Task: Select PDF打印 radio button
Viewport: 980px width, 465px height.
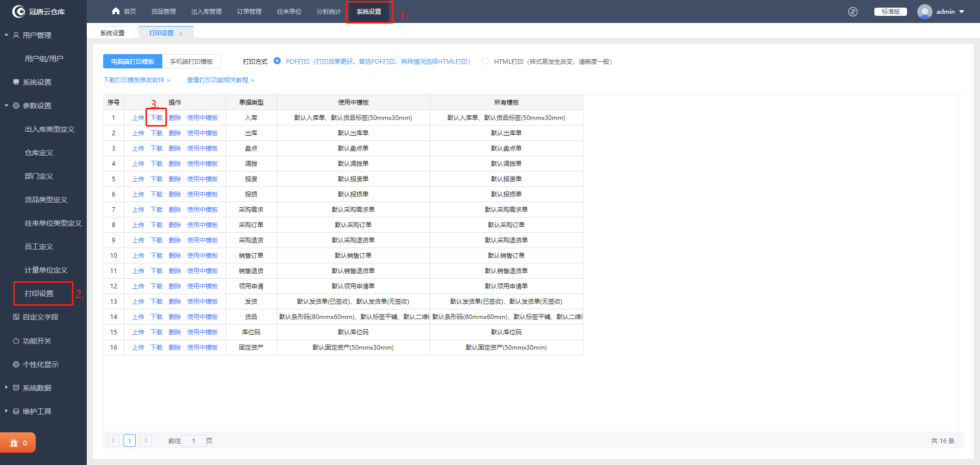Action: click(277, 61)
